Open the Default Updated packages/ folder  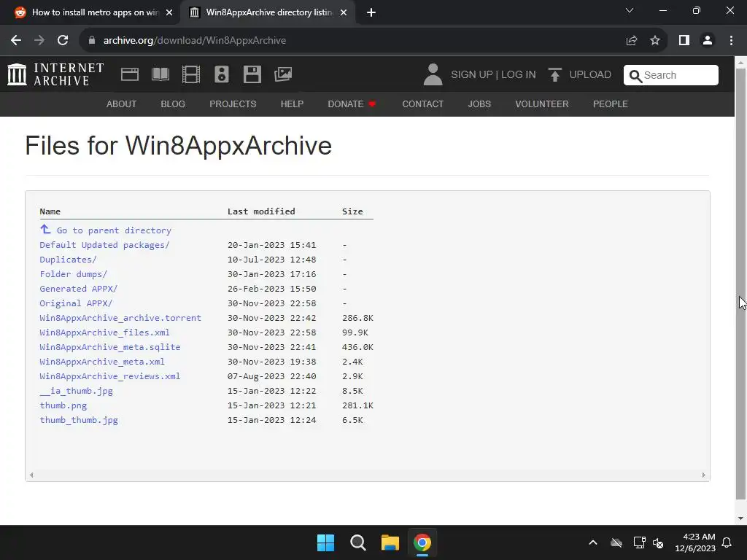[105, 245]
